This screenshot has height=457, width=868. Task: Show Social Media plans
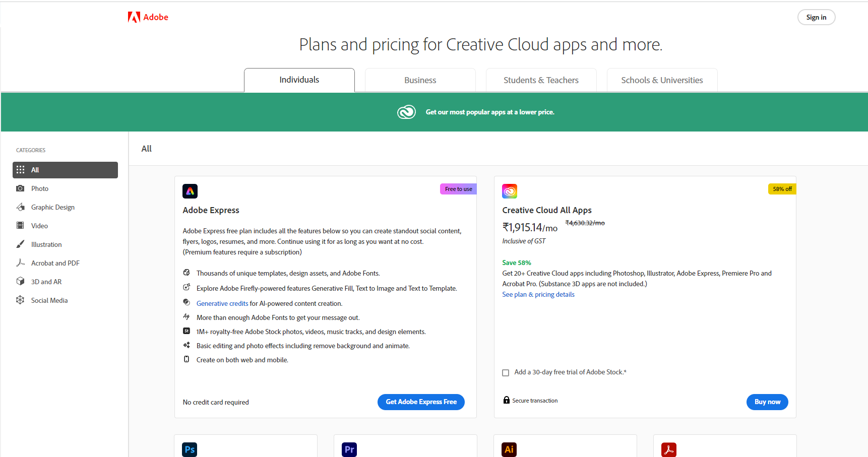coord(49,300)
